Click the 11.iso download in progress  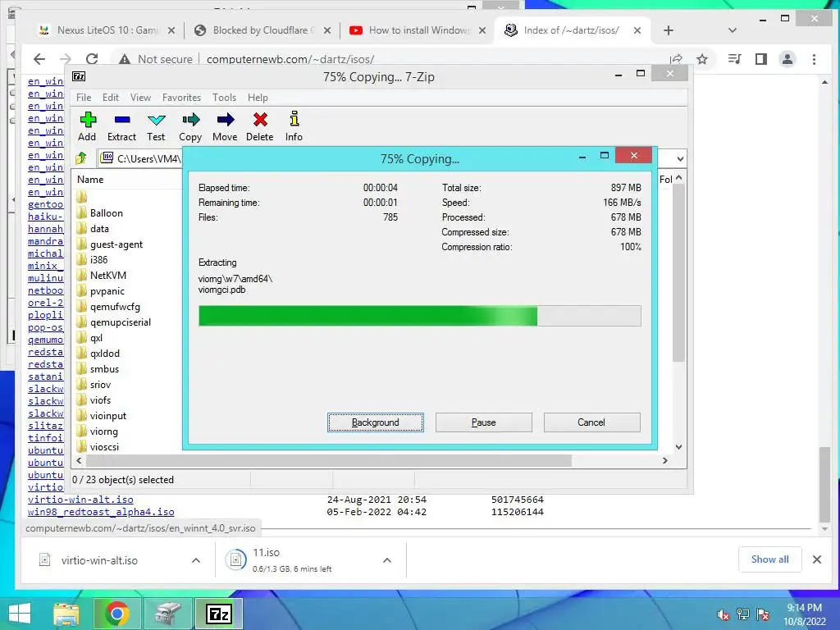pyautogui.click(x=292, y=560)
